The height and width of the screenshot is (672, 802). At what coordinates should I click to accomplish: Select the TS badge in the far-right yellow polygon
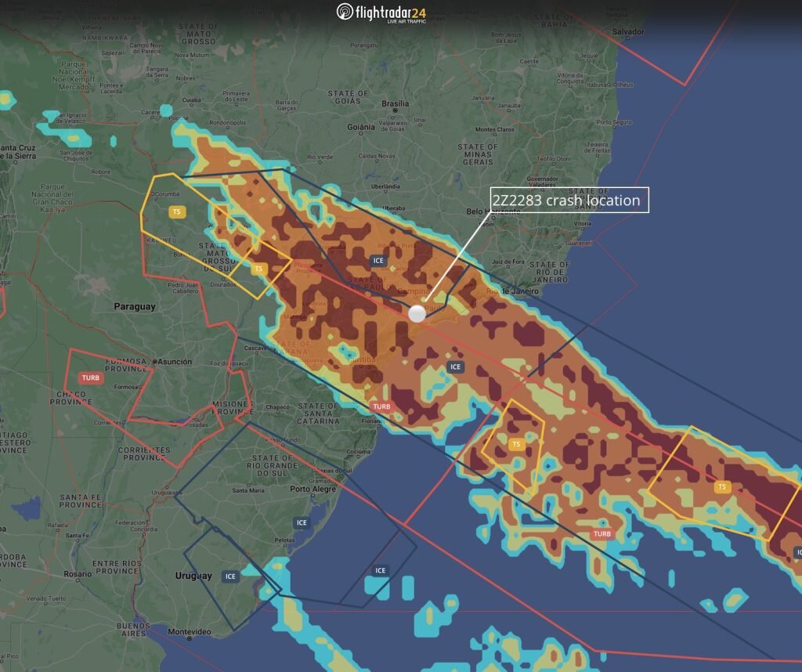(722, 486)
